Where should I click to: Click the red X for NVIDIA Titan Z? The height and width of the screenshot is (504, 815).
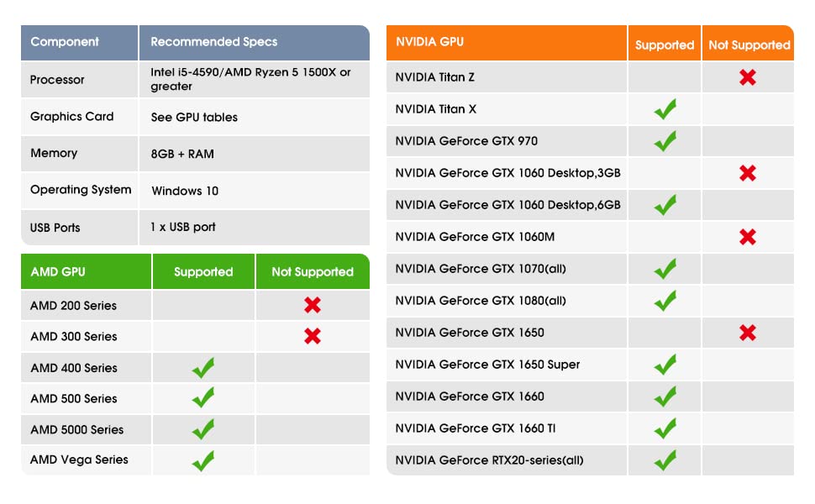[748, 77]
